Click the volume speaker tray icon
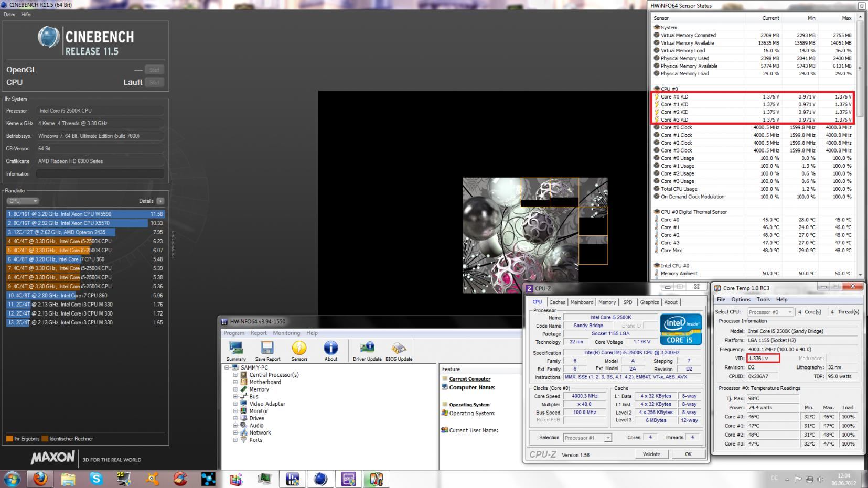Image resolution: width=868 pixels, height=488 pixels. (820, 479)
